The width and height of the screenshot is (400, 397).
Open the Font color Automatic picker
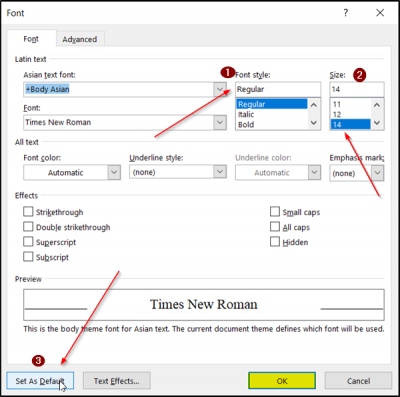(x=72, y=173)
